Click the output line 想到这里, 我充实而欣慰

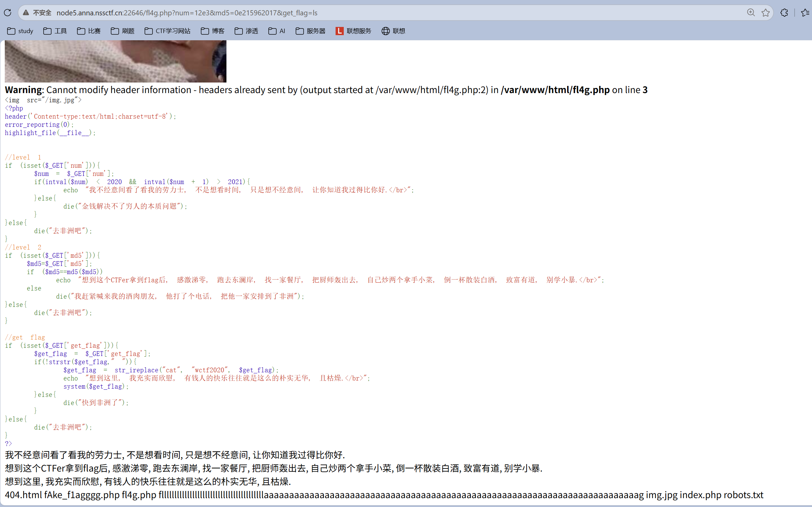pyautogui.click(x=148, y=481)
